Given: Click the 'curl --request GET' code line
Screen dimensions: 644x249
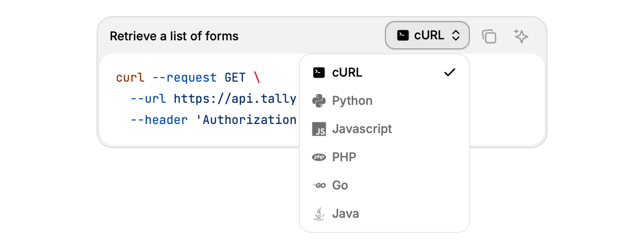Looking at the screenshot, I should click(189, 78).
